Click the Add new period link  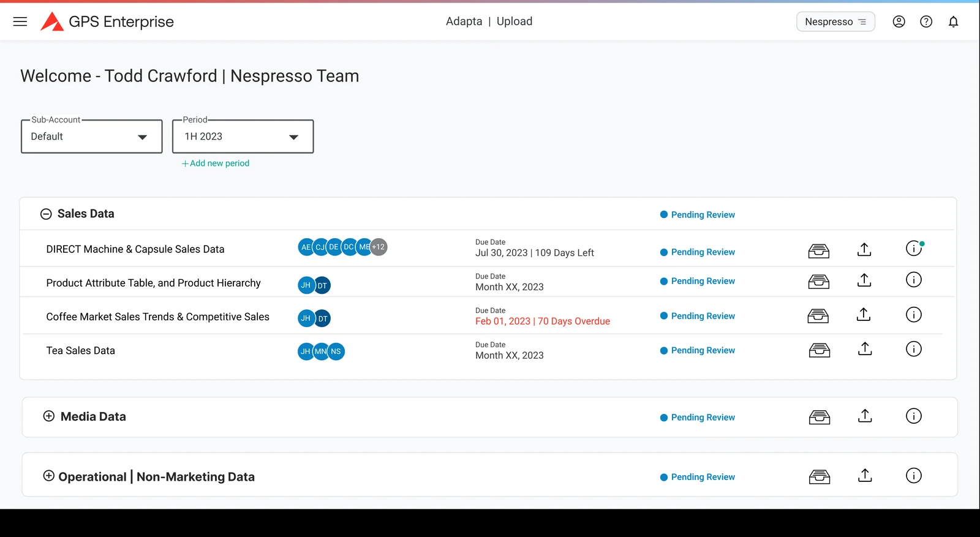click(216, 163)
